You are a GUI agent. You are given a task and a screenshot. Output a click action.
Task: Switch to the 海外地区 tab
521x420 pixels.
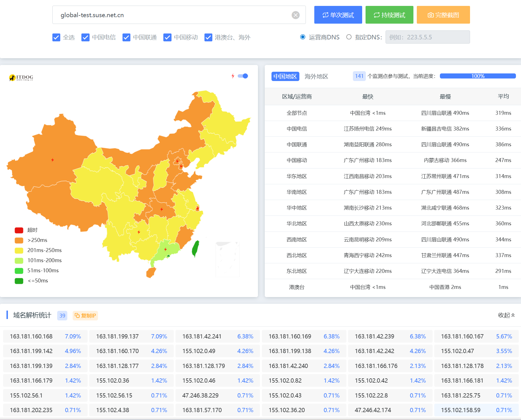coord(316,76)
